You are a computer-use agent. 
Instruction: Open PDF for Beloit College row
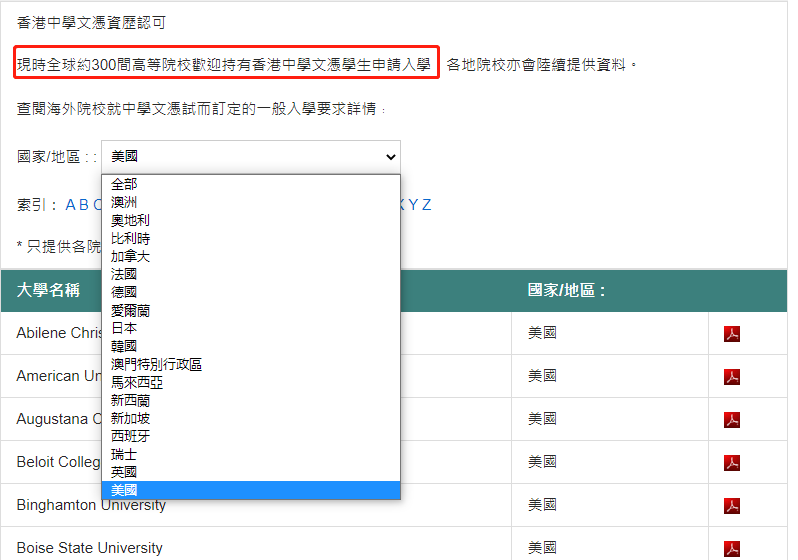731,463
